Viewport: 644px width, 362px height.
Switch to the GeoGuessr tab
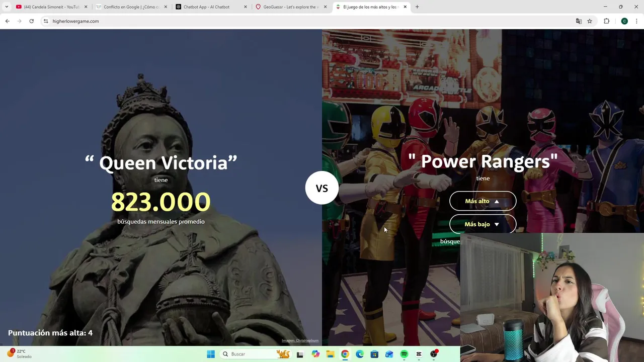coord(290,7)
